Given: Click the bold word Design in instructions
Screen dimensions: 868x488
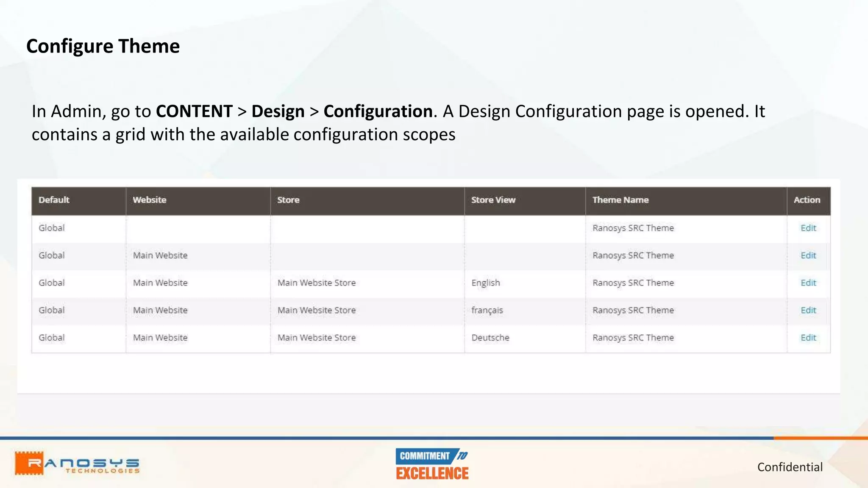Looking at the screenshot, I should coord(278,112).
